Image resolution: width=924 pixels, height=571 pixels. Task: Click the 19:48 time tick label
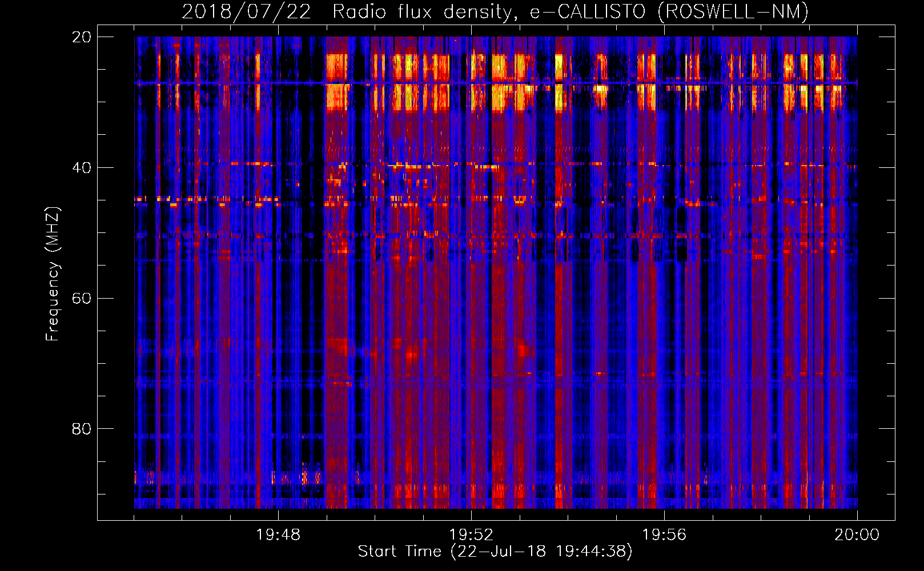[x=278, y=535]
